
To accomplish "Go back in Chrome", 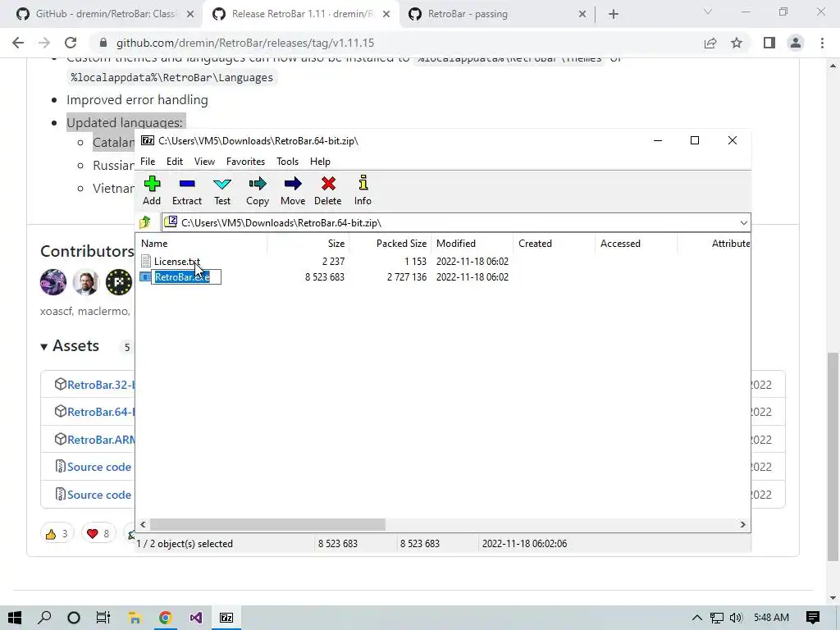I will [x=18, y=43].
